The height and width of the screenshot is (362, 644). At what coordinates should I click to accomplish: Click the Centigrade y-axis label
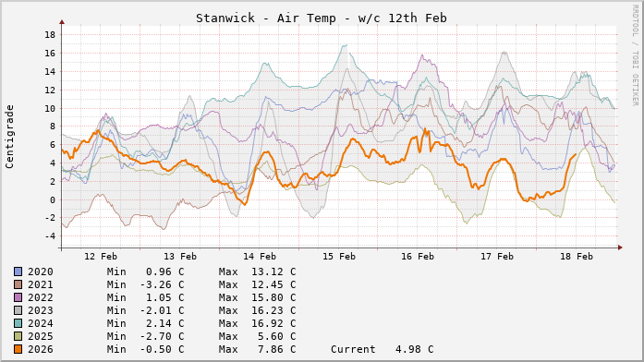9,137
